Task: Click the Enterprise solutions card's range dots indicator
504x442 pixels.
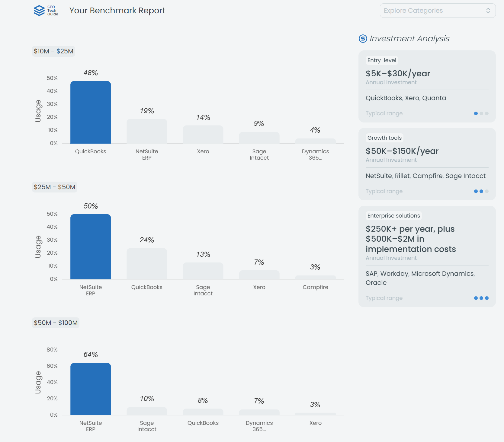Action: click(x=481, y=298)
